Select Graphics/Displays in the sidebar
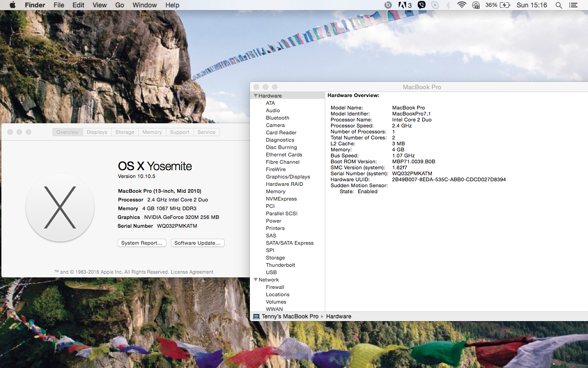588x368 pixels. 288,177
